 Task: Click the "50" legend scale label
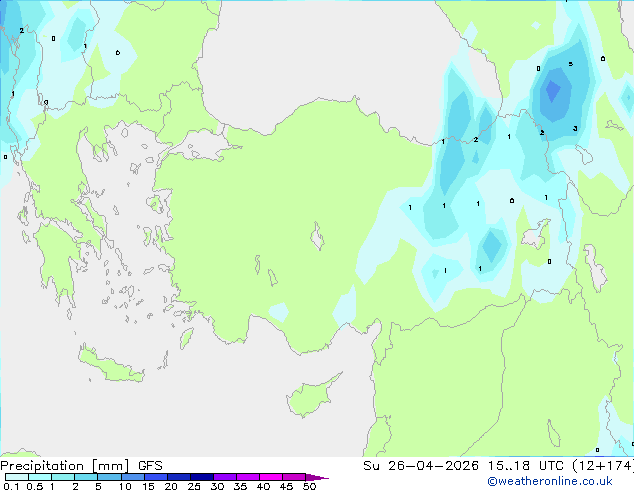(x=309, y=486)
